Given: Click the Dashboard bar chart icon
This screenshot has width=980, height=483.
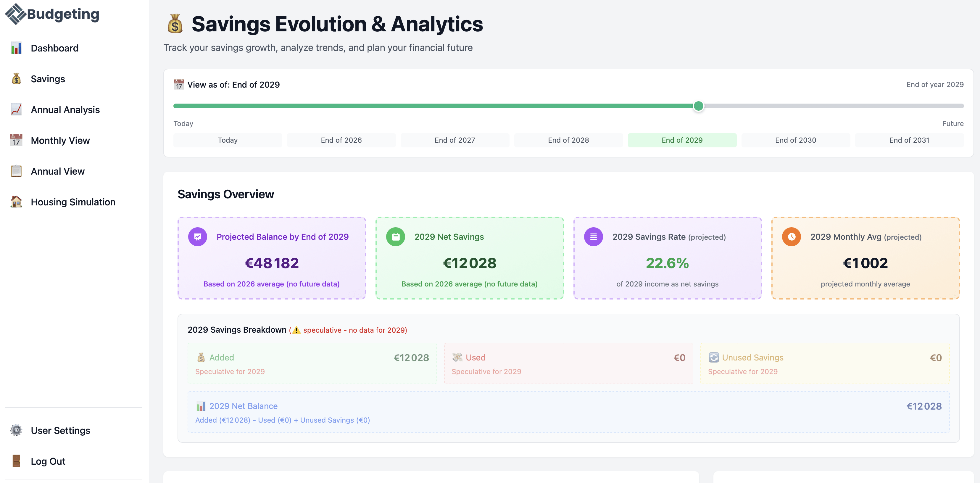Looking at the screenshot, I should click(x=16, y=48).
